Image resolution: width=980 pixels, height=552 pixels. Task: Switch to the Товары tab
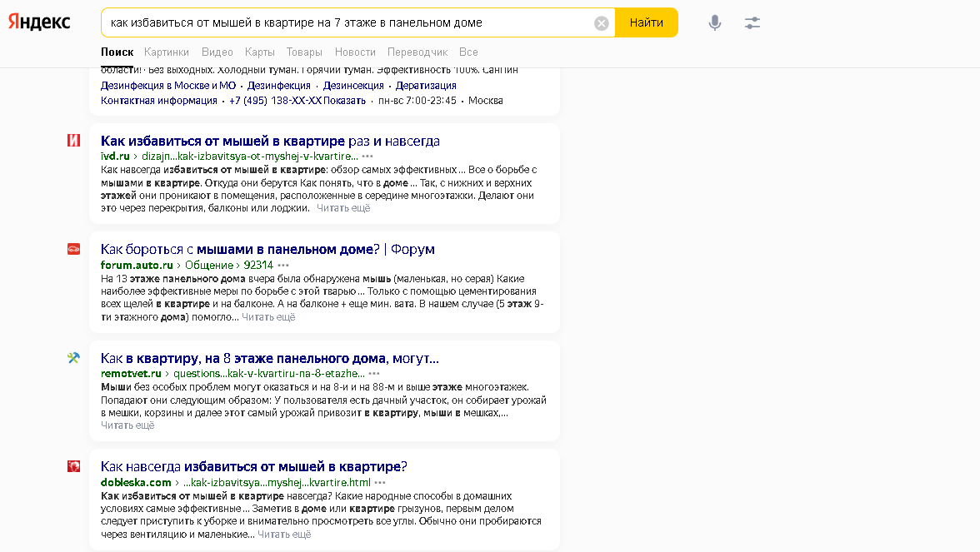(303, 52)
